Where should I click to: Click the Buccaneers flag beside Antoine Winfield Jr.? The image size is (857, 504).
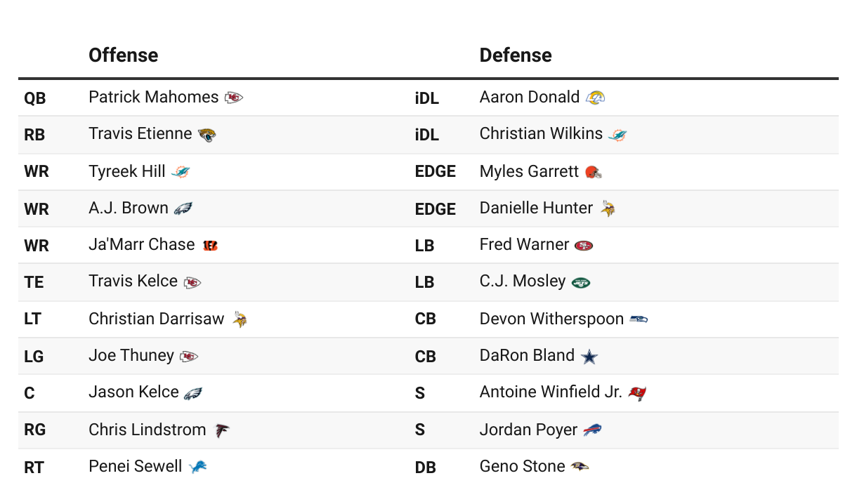(637, 393)
